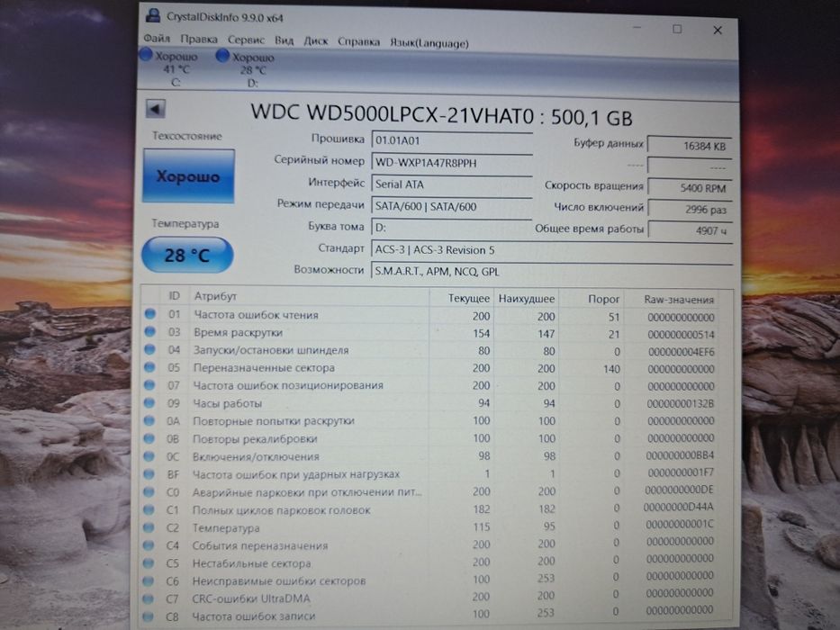Click status dot for attribute 07
The height and width of the screenshot is (630, 840).
(149, 384)
